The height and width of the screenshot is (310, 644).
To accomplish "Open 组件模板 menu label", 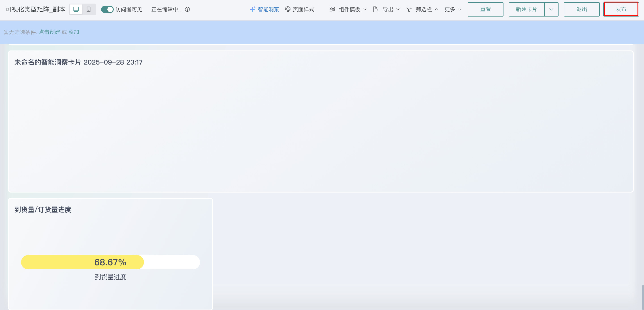I will pyautogui.click(x=349, y=9).
